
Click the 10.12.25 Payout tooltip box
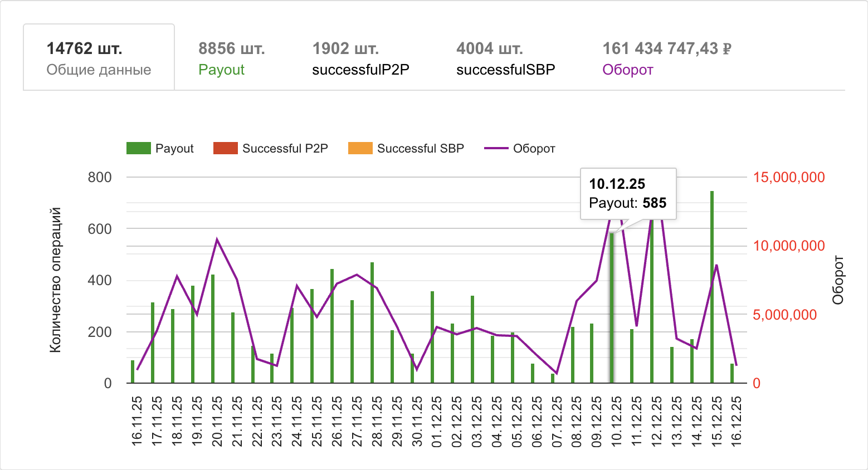pos(628,194)
